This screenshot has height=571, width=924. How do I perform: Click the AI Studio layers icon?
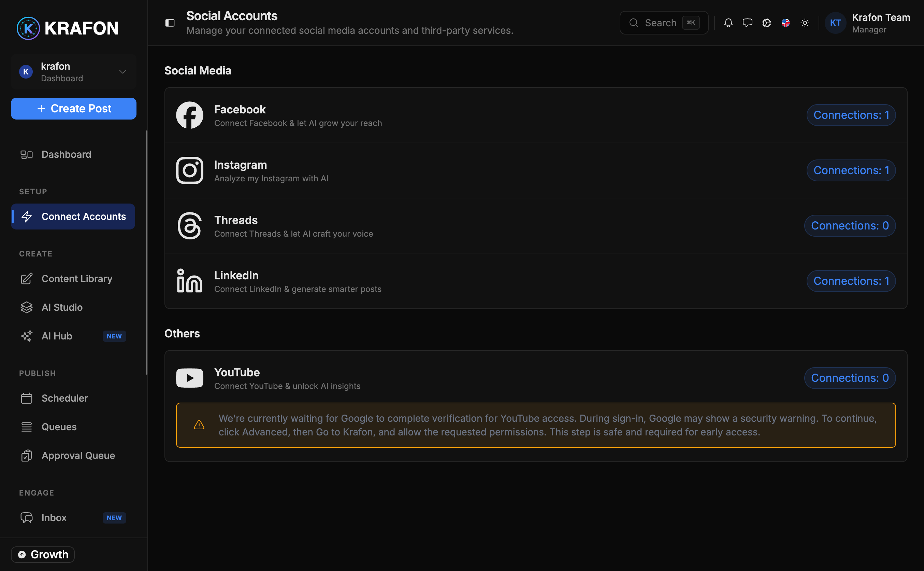pyautogui.click(x=26, y=307)
